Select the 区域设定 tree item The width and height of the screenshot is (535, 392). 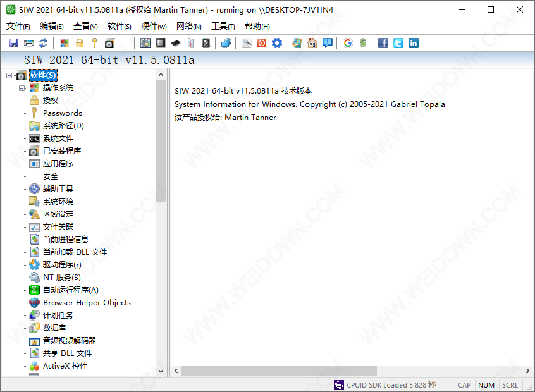(x=58, y=214)
